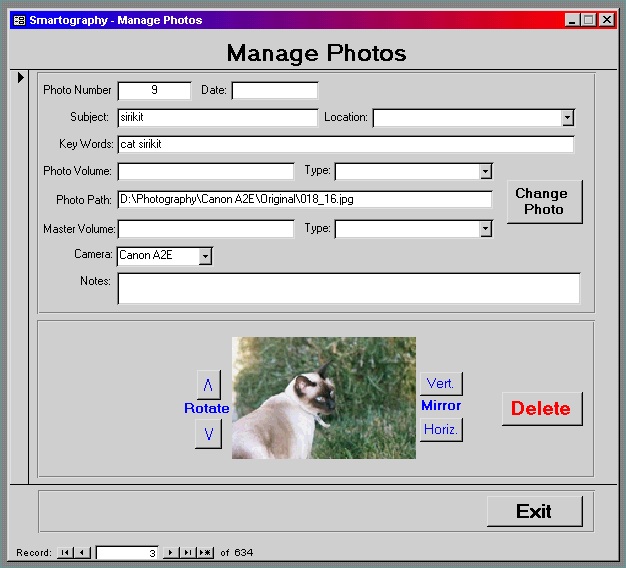Click the 'of 634' record count

[x=237, y=553]
